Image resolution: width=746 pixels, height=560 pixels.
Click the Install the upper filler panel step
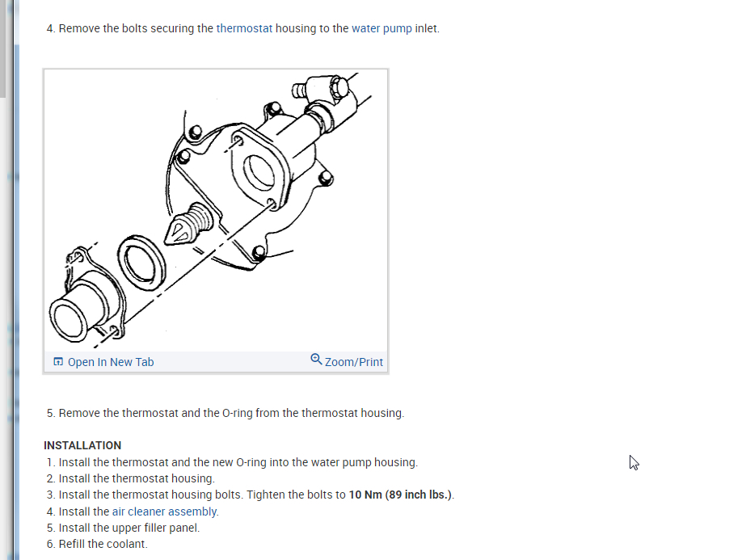[123, 528]
